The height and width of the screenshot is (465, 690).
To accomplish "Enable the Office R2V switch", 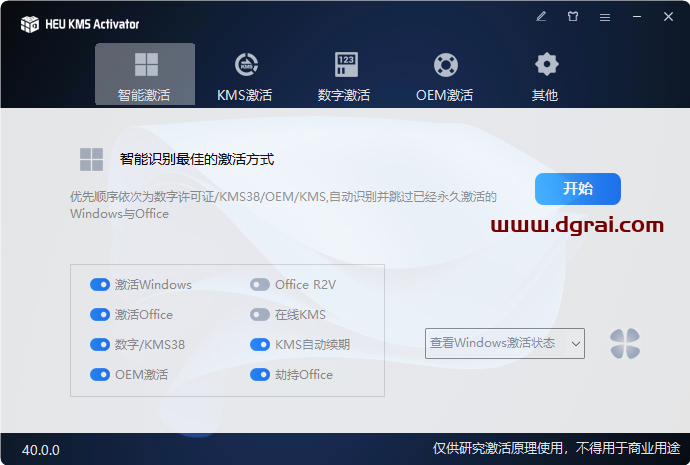I will [x=260, y=285].
